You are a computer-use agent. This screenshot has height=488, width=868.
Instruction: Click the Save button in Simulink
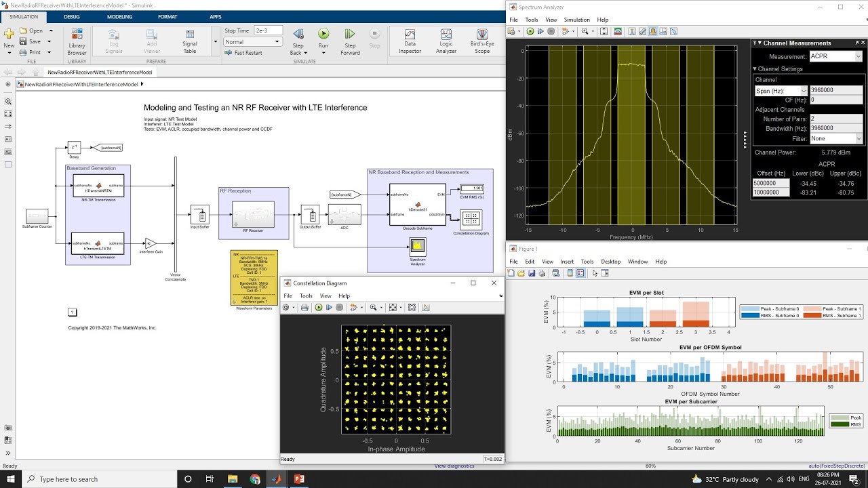(x=31, y=41)
